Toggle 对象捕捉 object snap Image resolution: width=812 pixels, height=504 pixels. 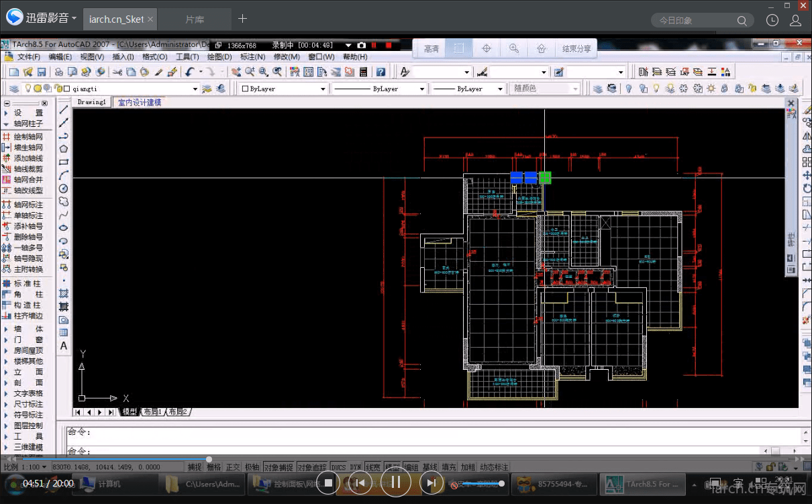pyautogui.click(x=277, y=467)
